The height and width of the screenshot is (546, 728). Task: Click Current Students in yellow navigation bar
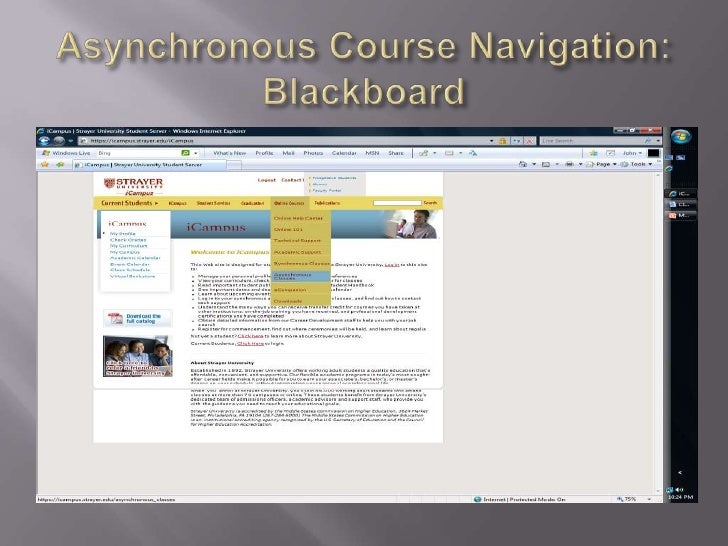130,203
